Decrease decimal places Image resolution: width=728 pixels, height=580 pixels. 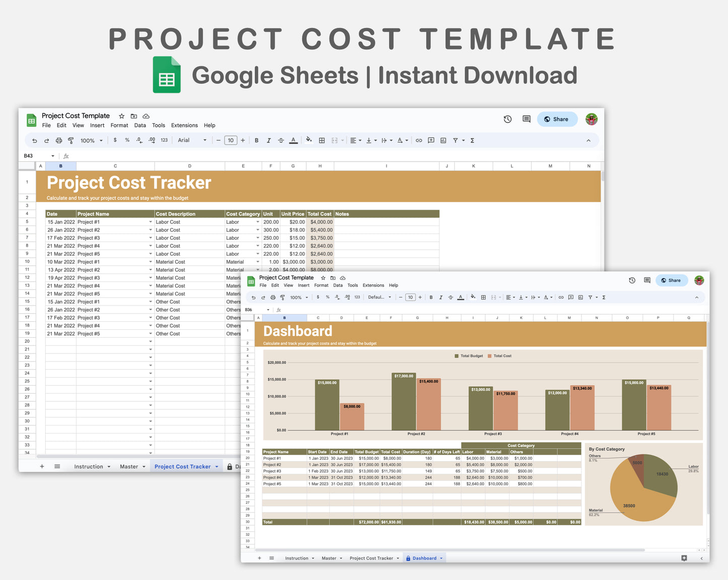pyautogui.click(x=139, y=140)
